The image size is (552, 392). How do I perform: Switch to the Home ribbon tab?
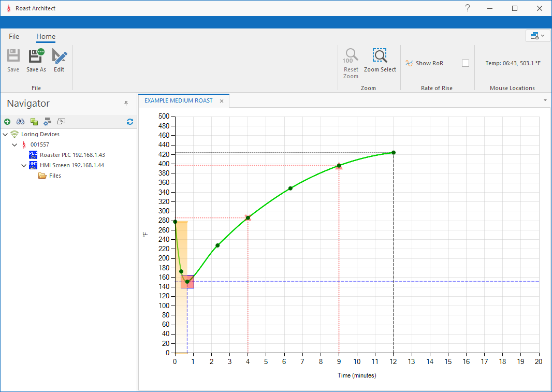click(46, 36)
